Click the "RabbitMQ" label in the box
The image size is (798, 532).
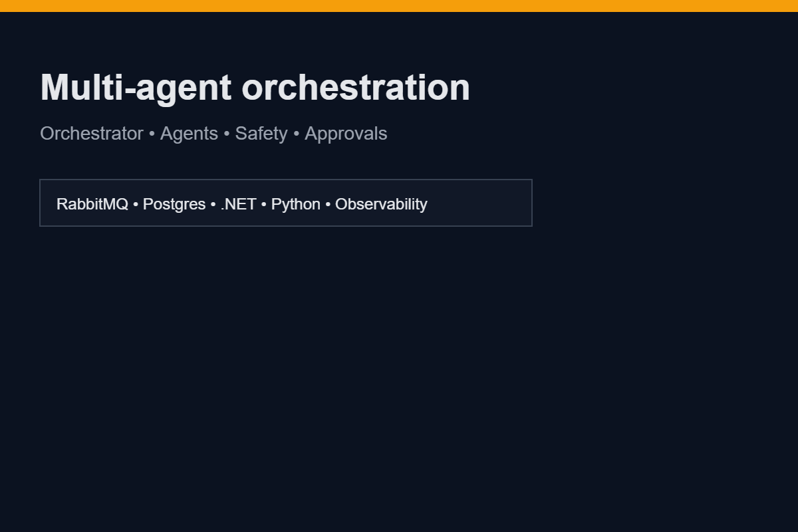coord(92,204)
